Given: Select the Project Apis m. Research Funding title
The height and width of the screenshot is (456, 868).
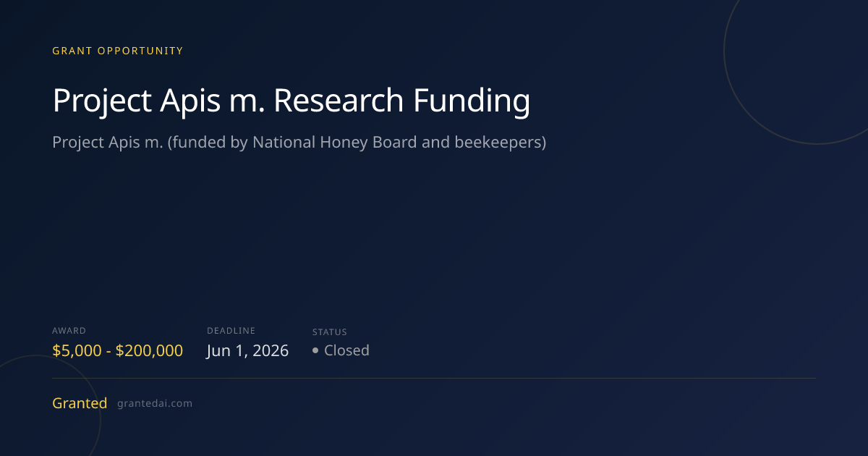Looking at the screenshot, I should click(x=292, y=101).
